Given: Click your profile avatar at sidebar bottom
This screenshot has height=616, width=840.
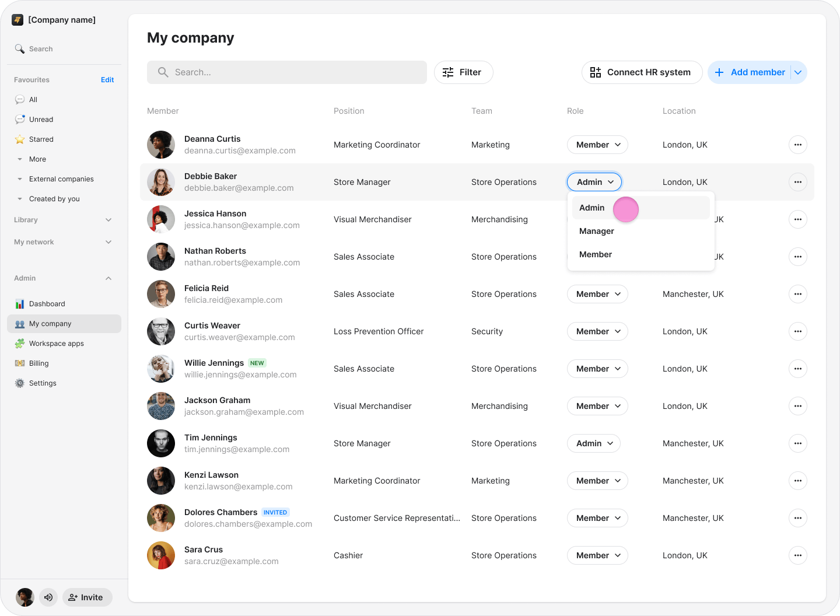Looking at the screenshot, I should coord(25,597).
